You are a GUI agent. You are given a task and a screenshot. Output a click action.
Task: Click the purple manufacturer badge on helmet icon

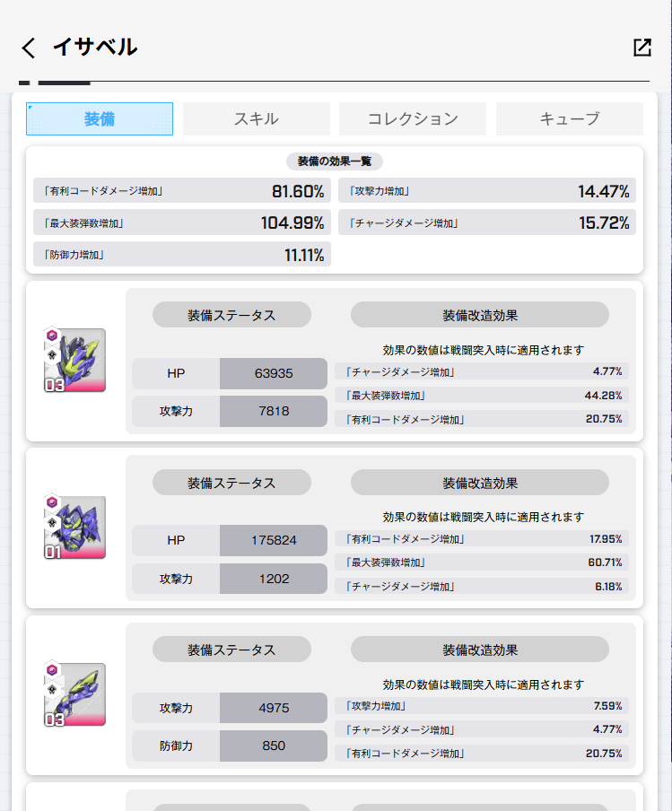tap(52, 336)
